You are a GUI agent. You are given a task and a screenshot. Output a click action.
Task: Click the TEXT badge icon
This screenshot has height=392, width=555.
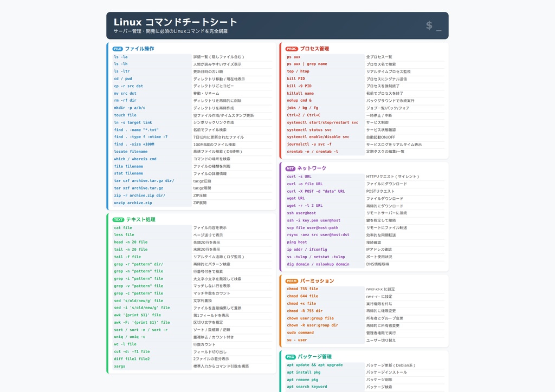click(x=119, y=219)
